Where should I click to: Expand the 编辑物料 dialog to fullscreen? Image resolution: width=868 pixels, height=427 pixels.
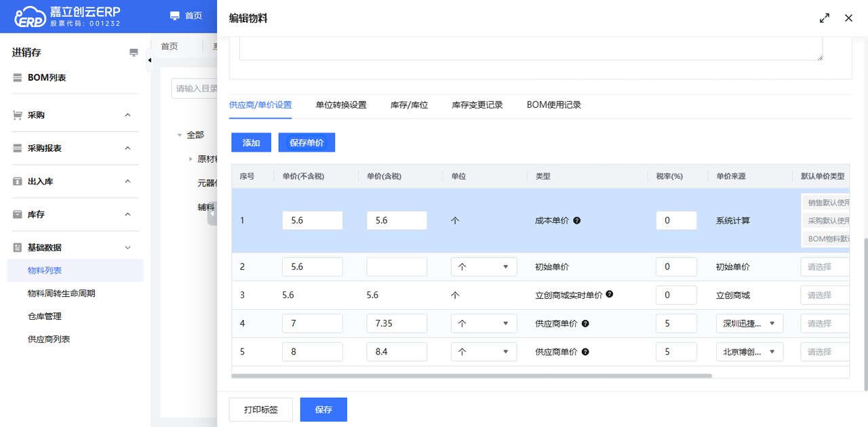(825, 18)
